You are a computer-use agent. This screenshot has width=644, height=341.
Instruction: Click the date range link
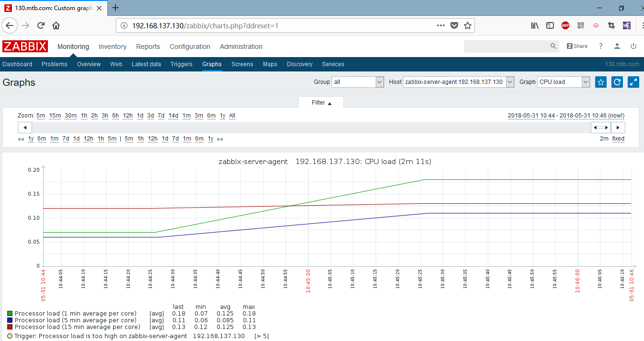(x=566, y=116)
